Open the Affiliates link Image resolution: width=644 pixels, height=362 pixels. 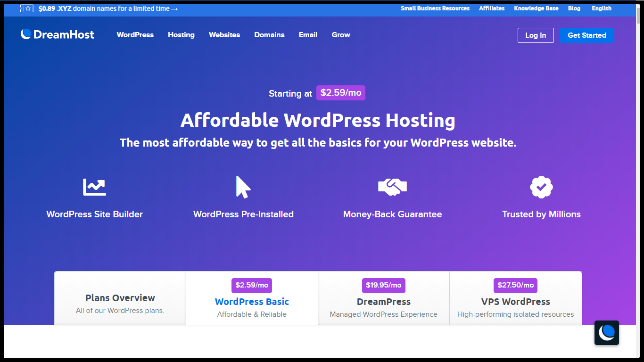click(492, 8)
